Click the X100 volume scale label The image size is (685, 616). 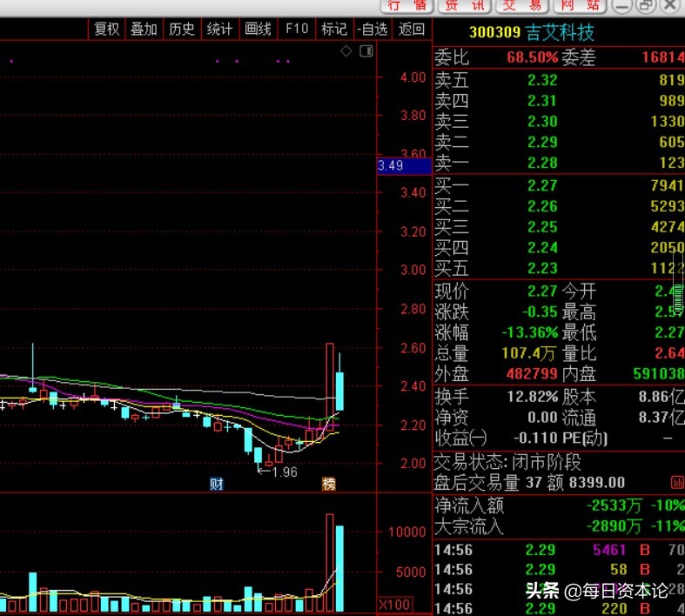[394, 605]
